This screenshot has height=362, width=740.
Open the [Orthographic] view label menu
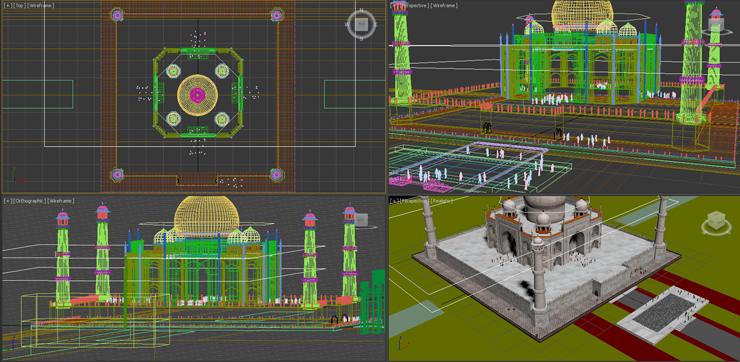pyautogui.click(x=30, y=201)
